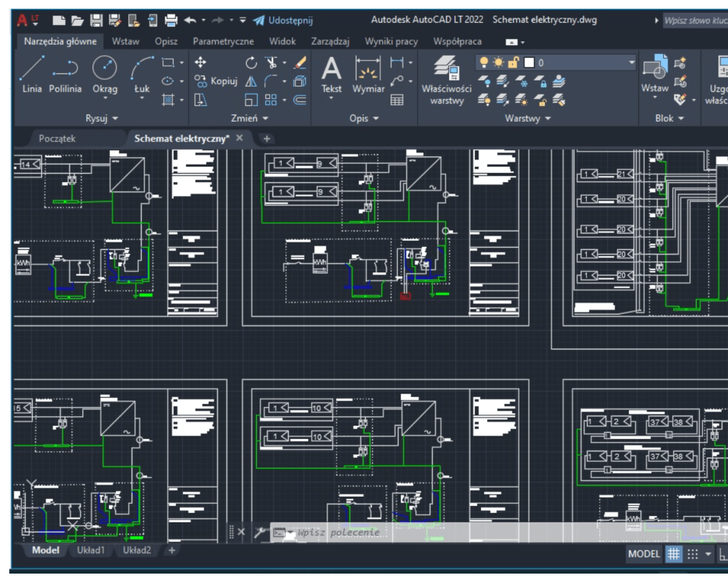
Task: Switch to the Wstaw ribbon tab
Action: tap(125, 41)
